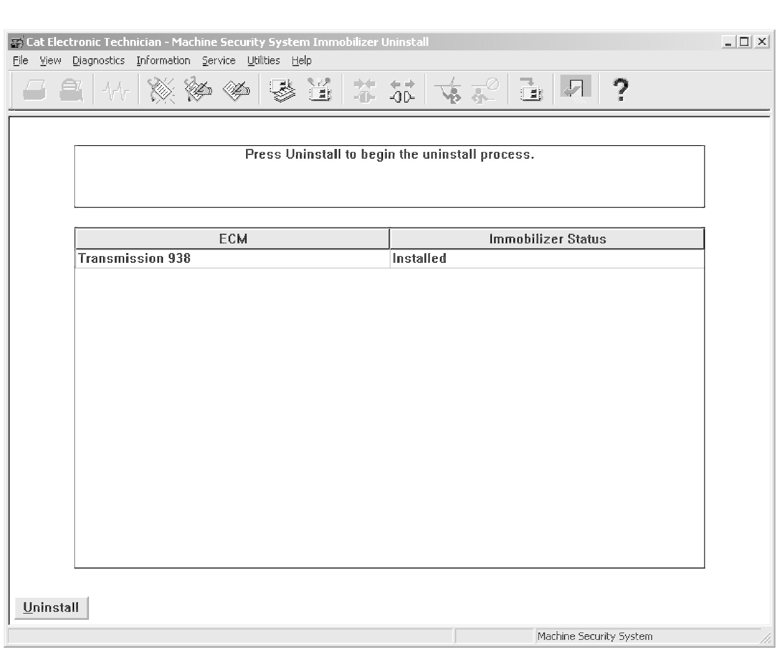Open Active Diagnostic Codes stethoscope icon
Image resolution: width=784 pixels, height=672 pixels.
point(161,90)
